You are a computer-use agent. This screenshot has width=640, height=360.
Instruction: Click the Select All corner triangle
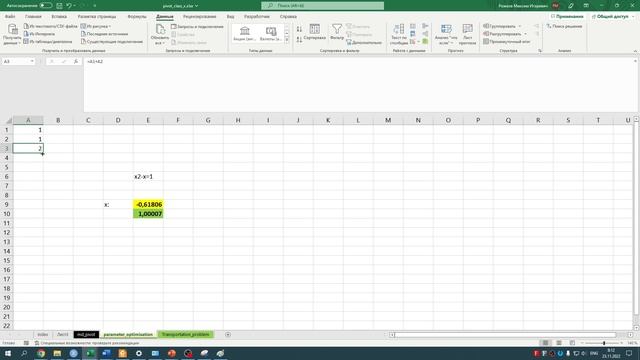click(x=8, y=120)
